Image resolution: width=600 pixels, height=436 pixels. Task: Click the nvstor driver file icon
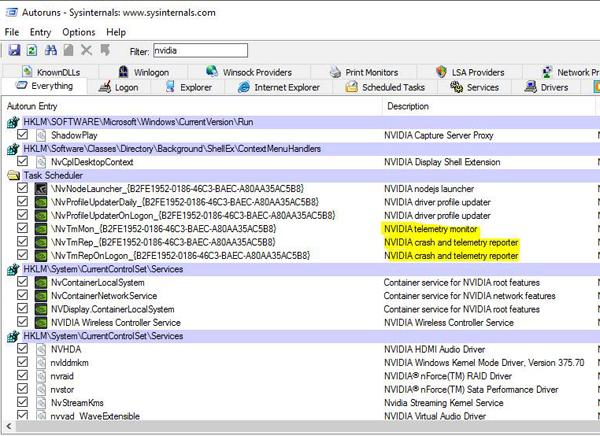point(41,390)
